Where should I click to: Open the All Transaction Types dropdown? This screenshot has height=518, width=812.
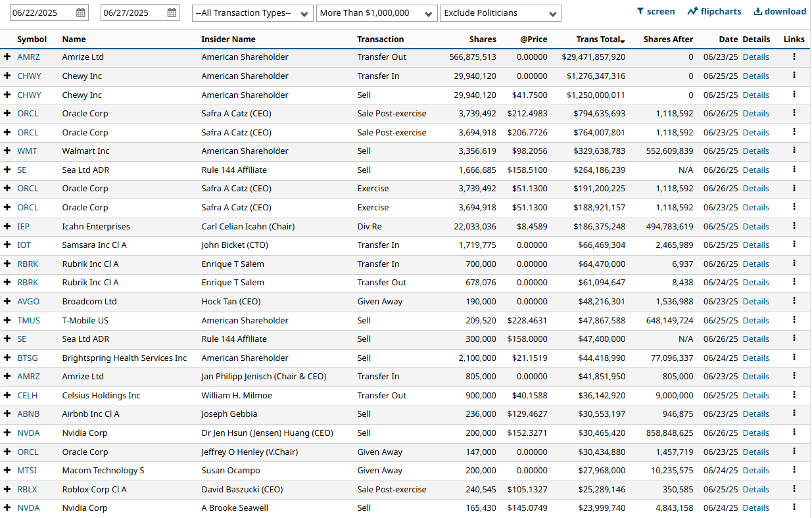(252, 13)
